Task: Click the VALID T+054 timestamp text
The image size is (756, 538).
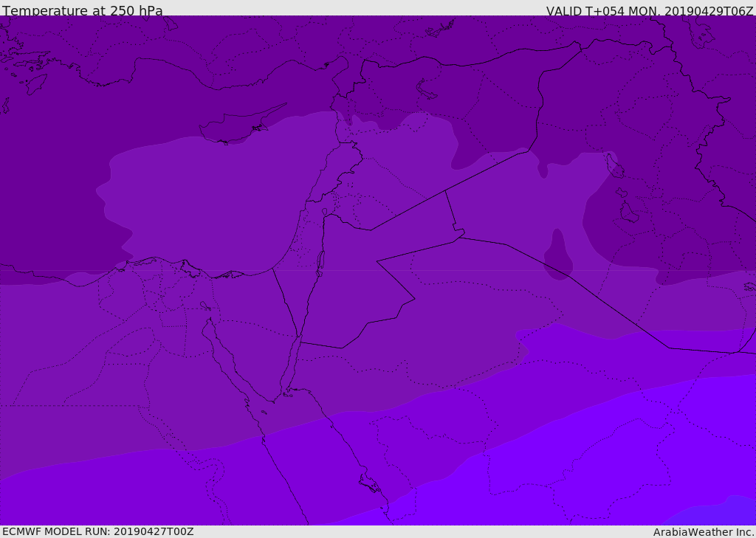Action: point(650,10)
